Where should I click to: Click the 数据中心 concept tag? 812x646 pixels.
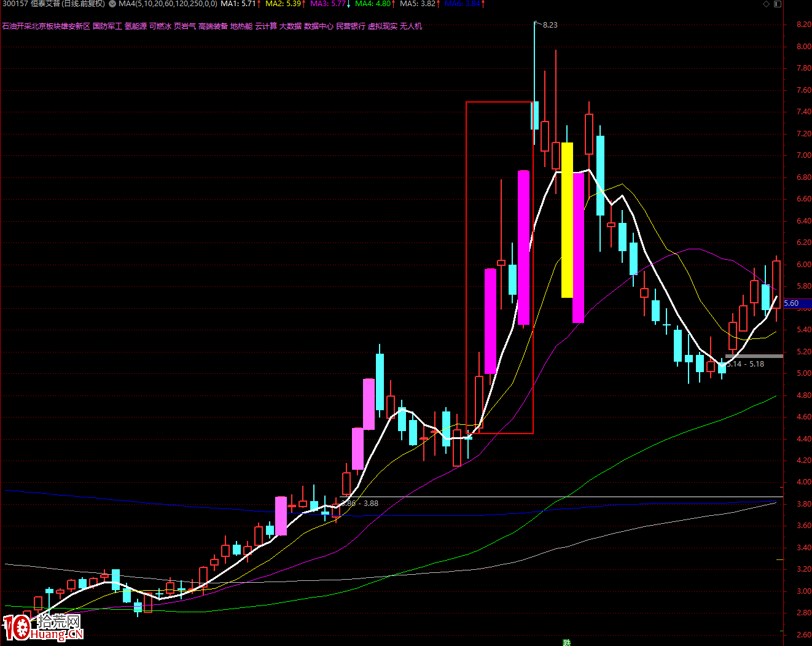[319, 26]
